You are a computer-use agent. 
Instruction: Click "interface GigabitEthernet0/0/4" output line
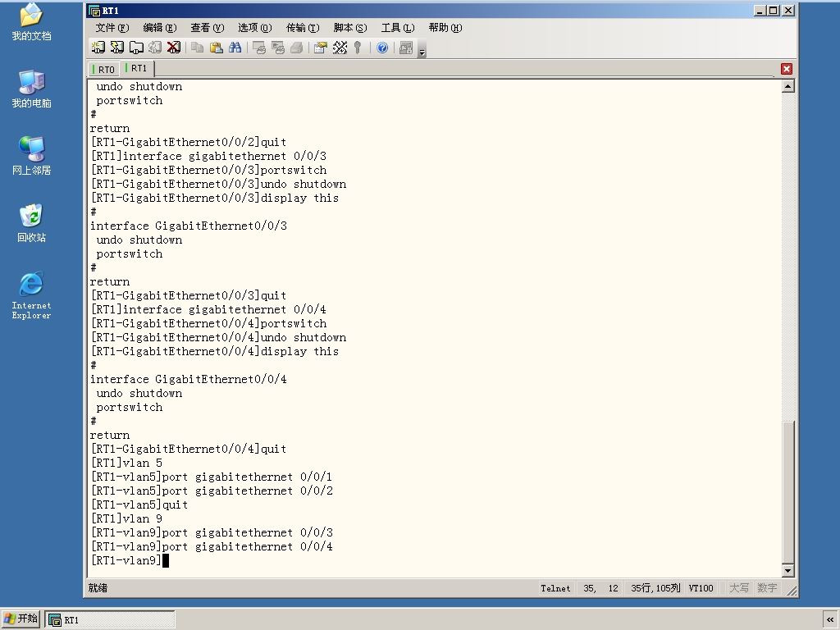click(x=189, y=379)
